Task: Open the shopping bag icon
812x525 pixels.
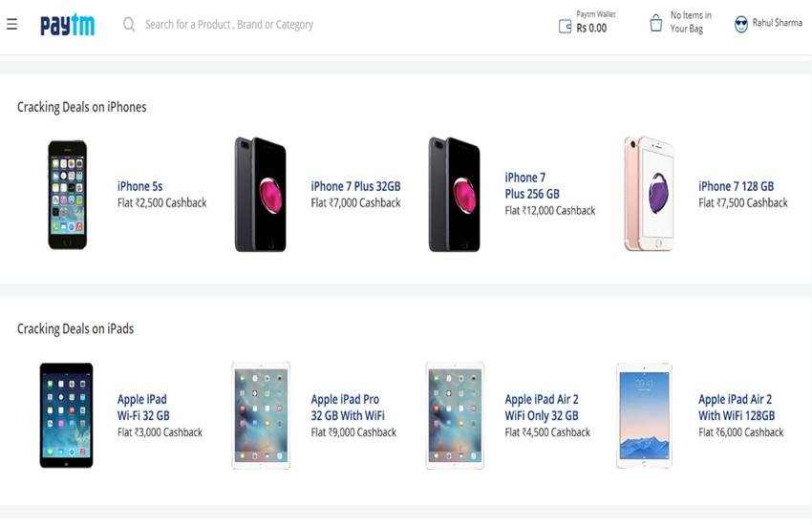Action: [656, 23]
